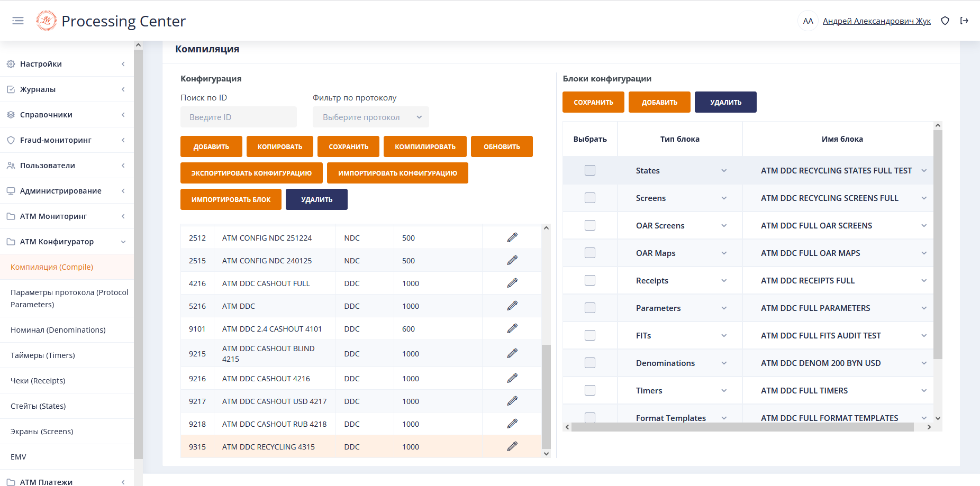The height and width of the screenshot is (486, 980).
Task: Click the Processing Center logo icon
Action: tap(46, 21)
